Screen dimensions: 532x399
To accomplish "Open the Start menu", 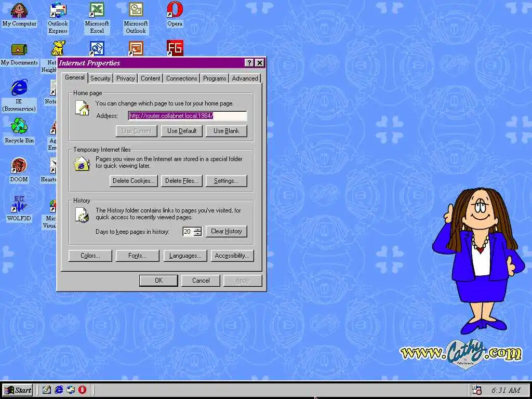I will point(18,390).
